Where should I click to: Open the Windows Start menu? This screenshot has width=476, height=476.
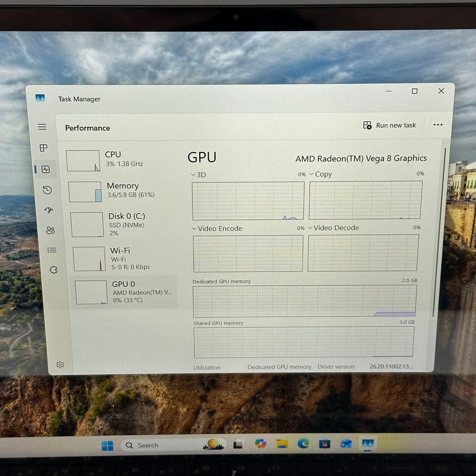coord(107,445)
